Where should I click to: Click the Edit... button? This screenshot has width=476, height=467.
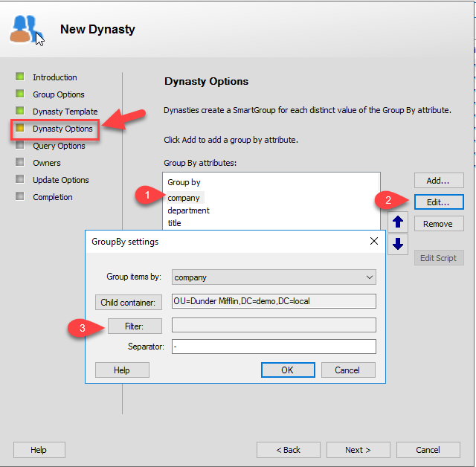(439, 202)
